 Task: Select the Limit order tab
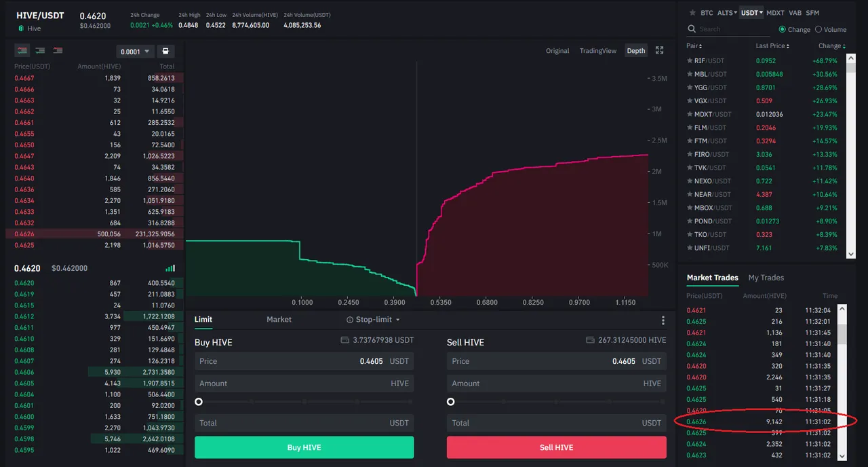pos(203,320)
